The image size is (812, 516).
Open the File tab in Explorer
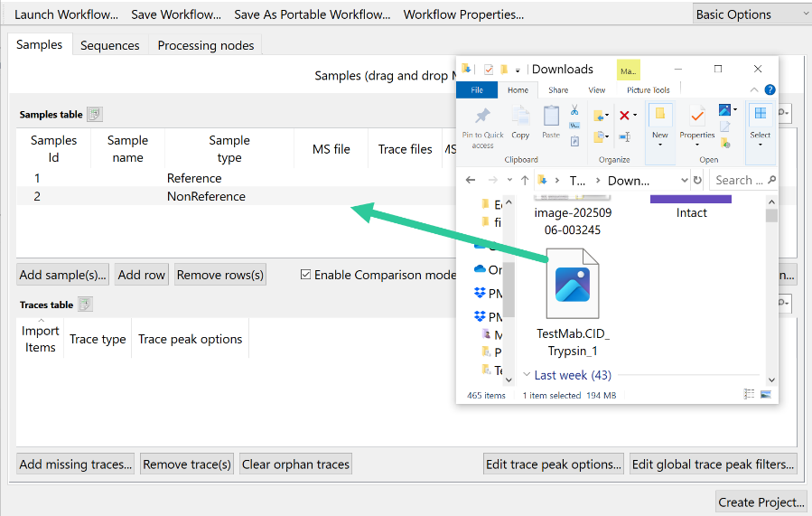pyautogui.click(x=477, y=89)
